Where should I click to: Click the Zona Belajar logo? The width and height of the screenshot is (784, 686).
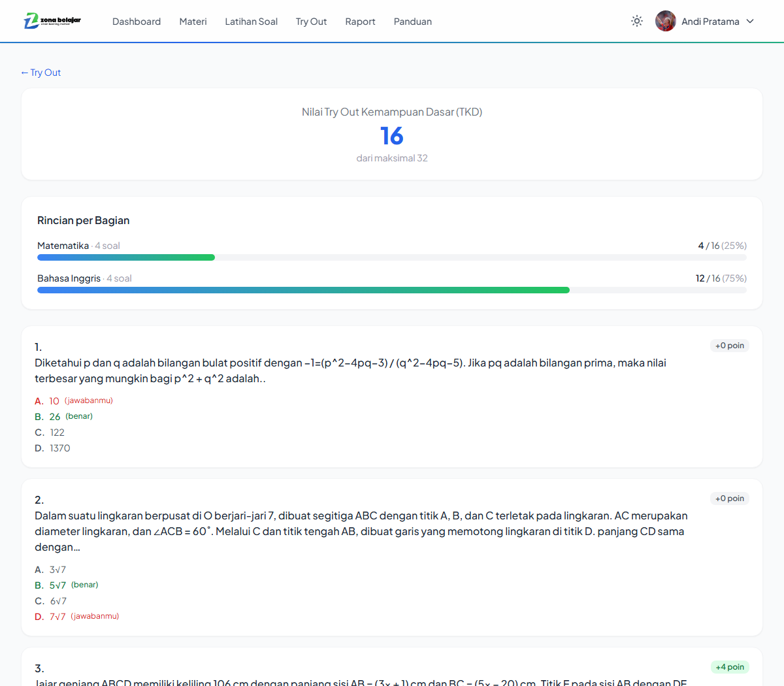tap(52, 21)
